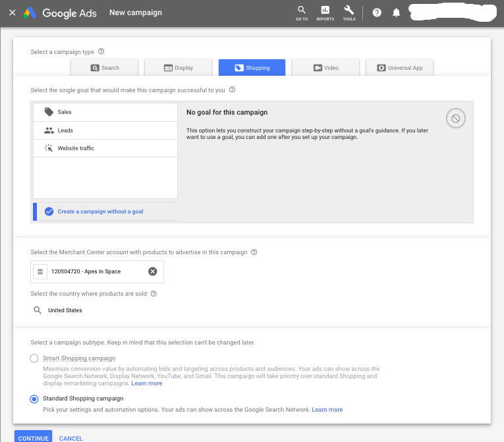
Task: Choose the Sales goal option
Action: pos(65,112)
